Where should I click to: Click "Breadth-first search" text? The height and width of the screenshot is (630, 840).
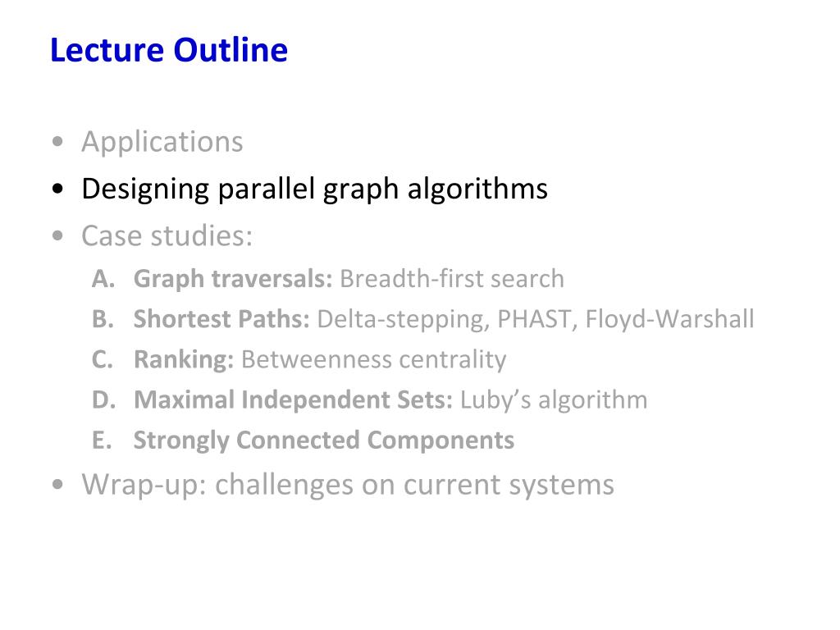point(452,279)
